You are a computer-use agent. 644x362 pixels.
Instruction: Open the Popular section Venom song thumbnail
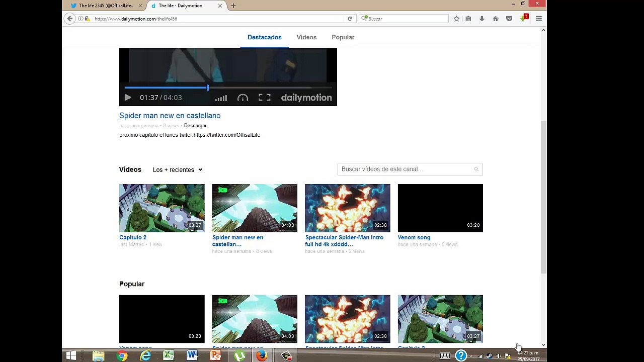point(162,319)
